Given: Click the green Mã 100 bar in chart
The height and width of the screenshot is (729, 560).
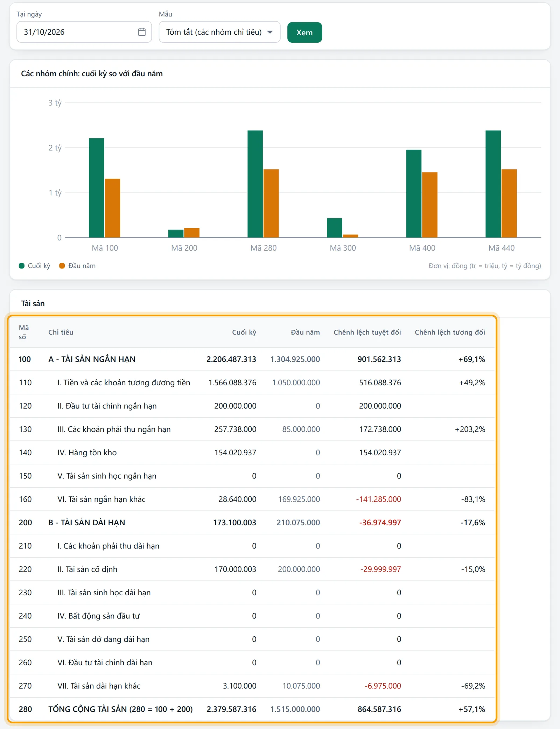Looking at the screenshot, I should tap(97, 188).
